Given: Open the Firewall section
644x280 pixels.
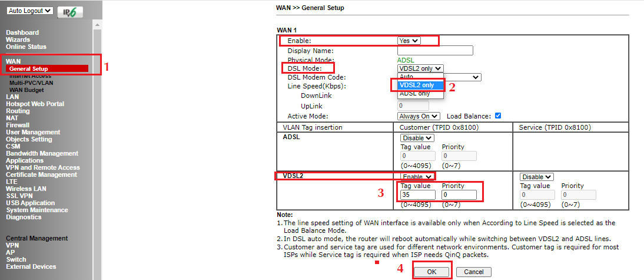Looking at the screenshot, I should [18, 125].
